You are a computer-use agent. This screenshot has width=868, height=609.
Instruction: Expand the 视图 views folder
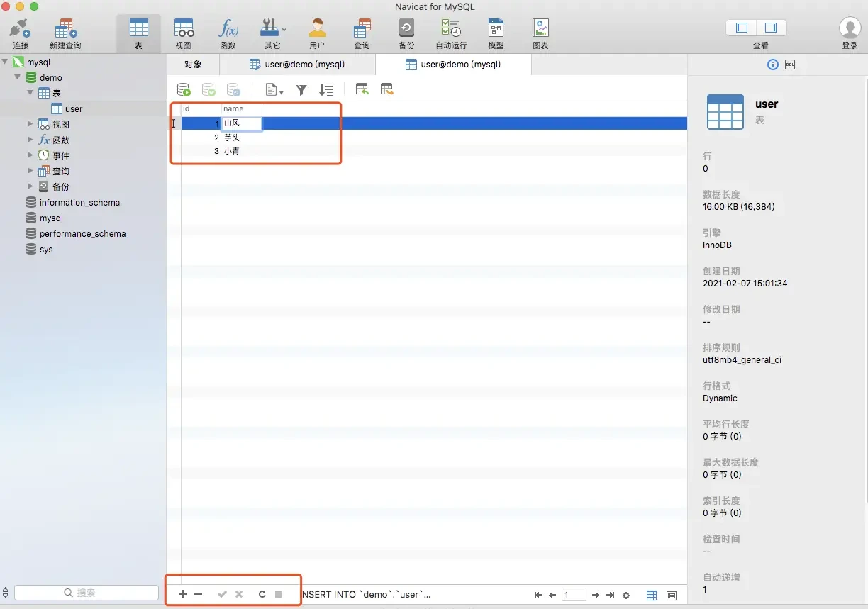pos(30,124)
